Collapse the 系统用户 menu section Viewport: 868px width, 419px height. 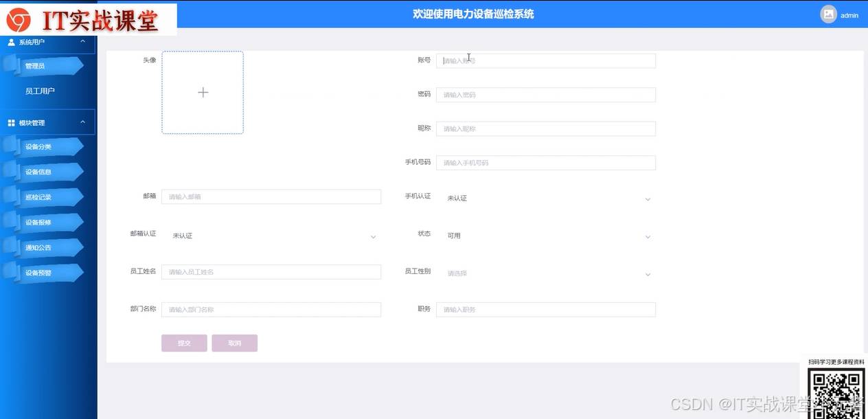coord(83,42)
